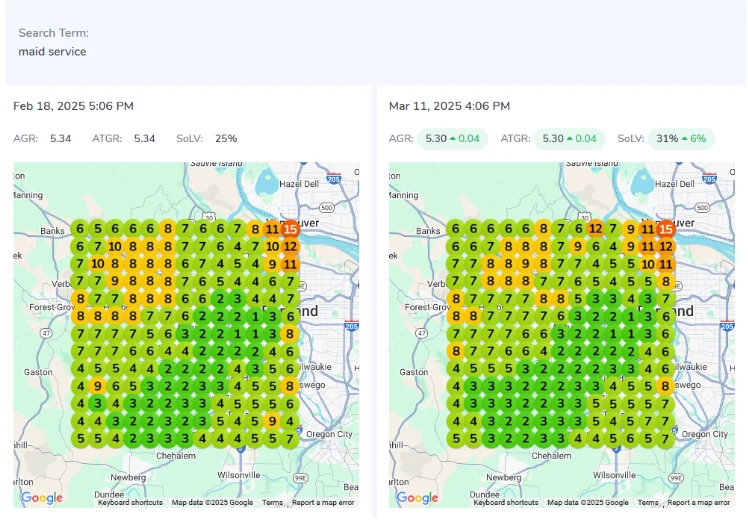Click the Google logo on the right map
Image resolution: width=748 pixels, height=521 pixels.
(x=417, y=497)
